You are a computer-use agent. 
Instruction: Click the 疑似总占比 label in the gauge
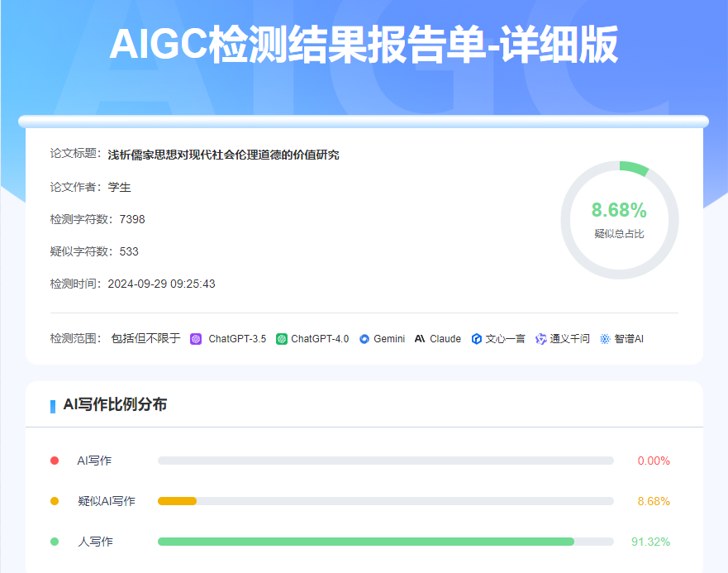(x=620, y=234)
